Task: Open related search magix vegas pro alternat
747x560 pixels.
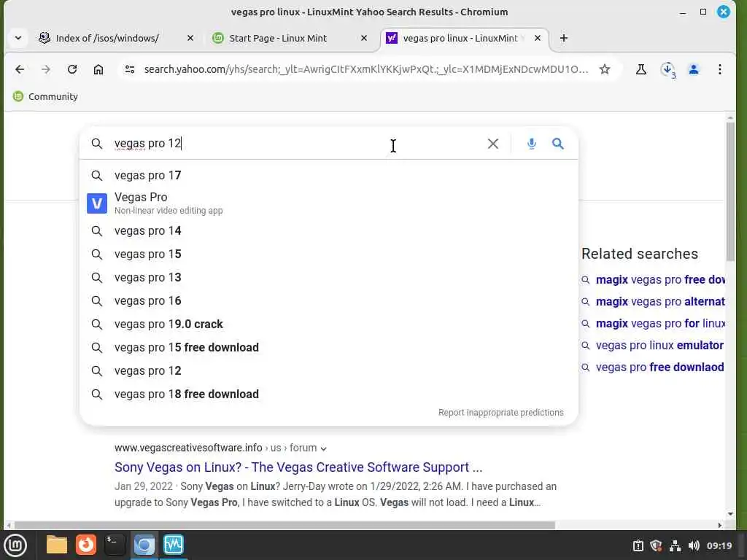Action: [x=660, y=301]
